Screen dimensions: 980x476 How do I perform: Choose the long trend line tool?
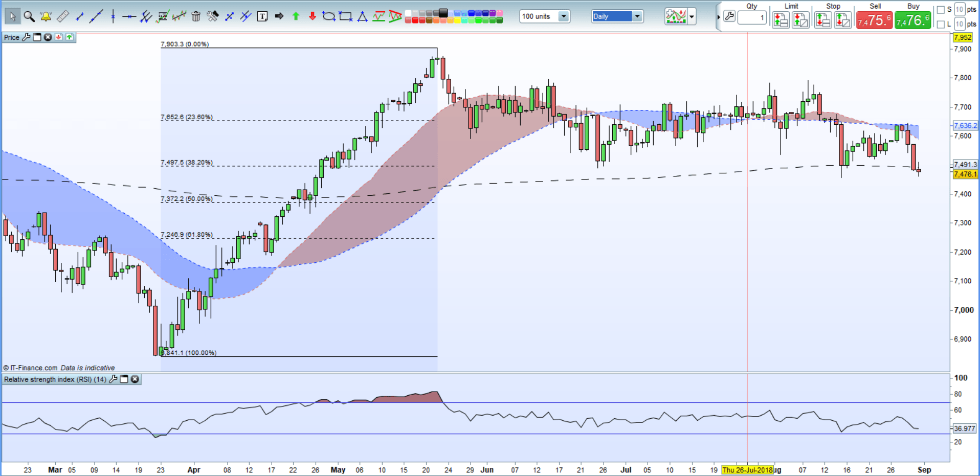[x=96, y=17]
